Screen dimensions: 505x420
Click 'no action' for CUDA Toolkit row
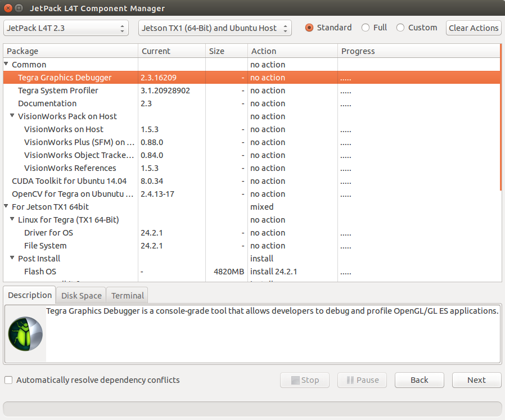268,181
